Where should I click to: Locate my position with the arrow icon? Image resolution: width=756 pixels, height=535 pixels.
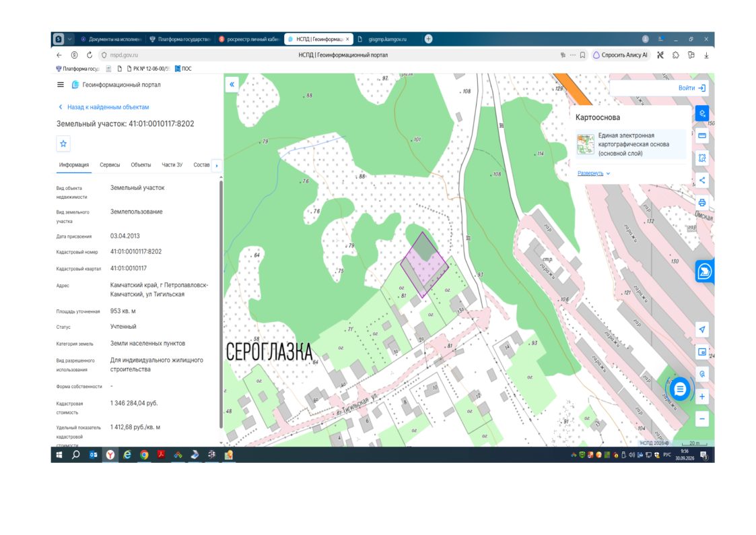tap(702, 329)
